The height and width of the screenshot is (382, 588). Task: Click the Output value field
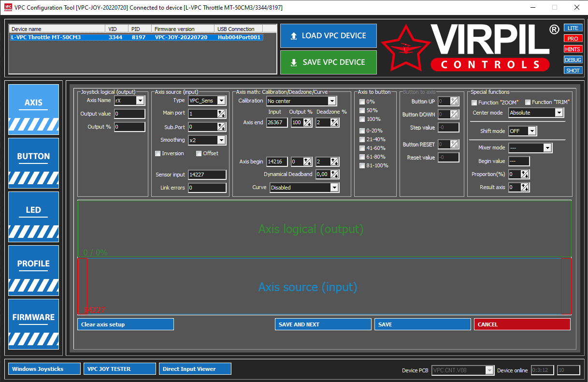tap(129, 114)
